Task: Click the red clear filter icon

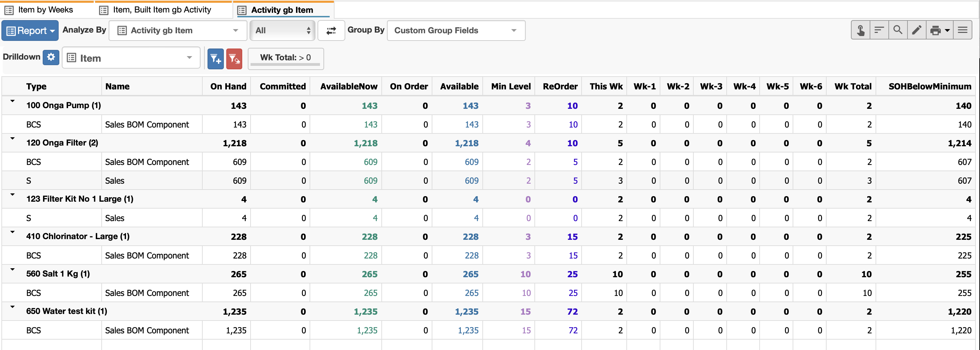Action: (x=234, y=59)
